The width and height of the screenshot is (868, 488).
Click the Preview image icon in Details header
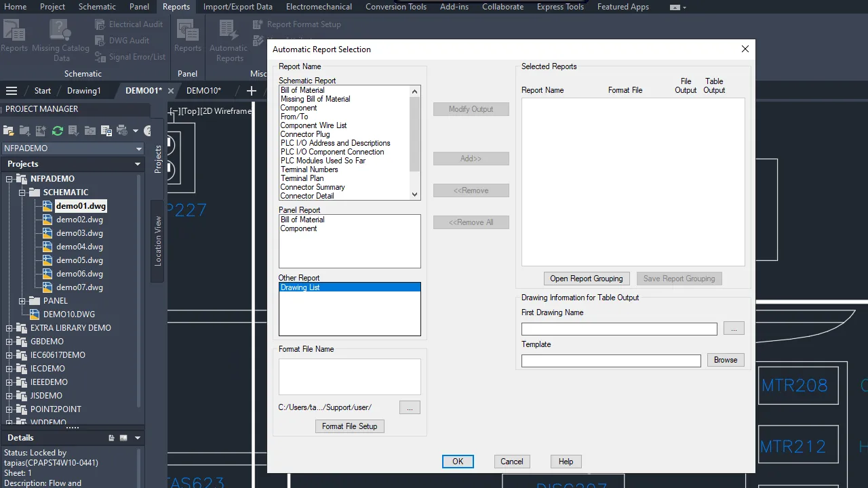pyautogui.click(x=124, y=438)
